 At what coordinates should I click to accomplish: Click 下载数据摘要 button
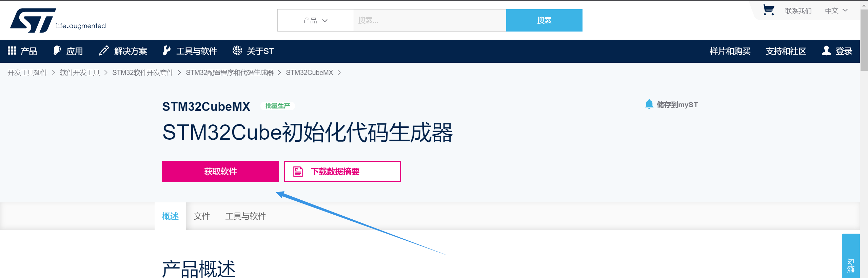click(342, 172)
